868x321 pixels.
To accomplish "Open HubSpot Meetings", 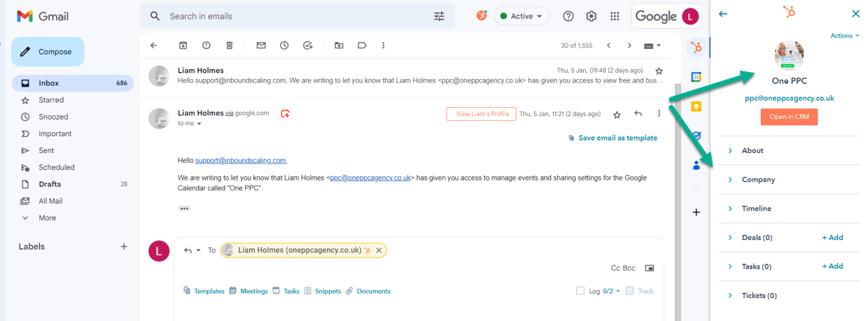I will (x=248, y=291).
